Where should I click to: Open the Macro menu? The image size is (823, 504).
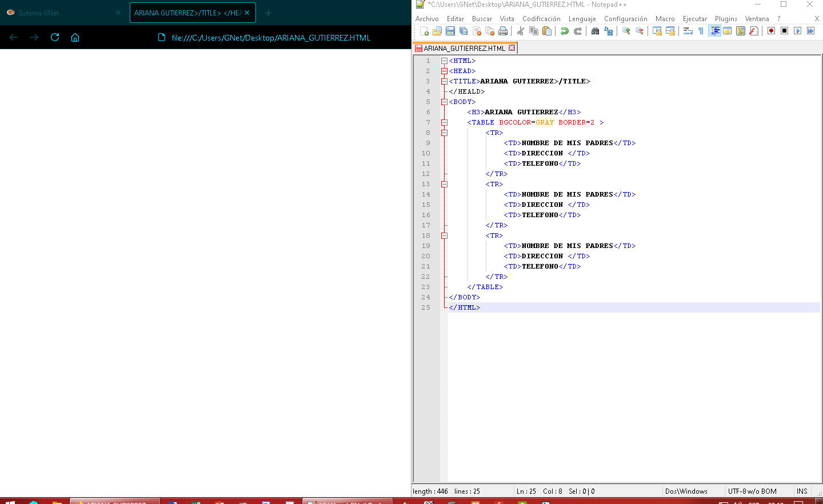click(665, 19)
